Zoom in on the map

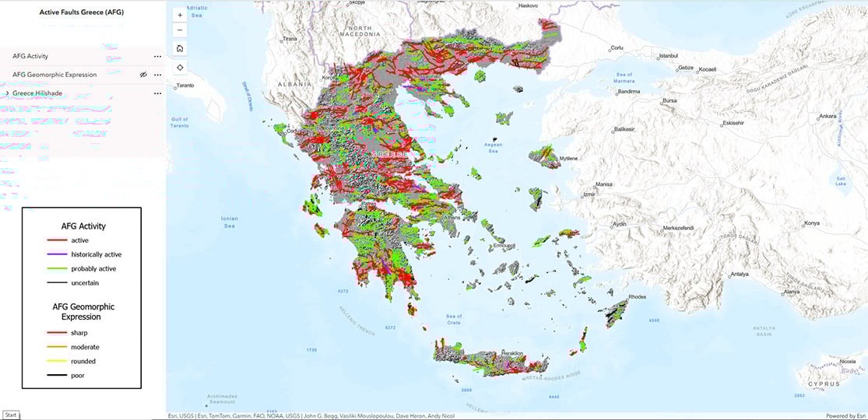pos(181,14)
